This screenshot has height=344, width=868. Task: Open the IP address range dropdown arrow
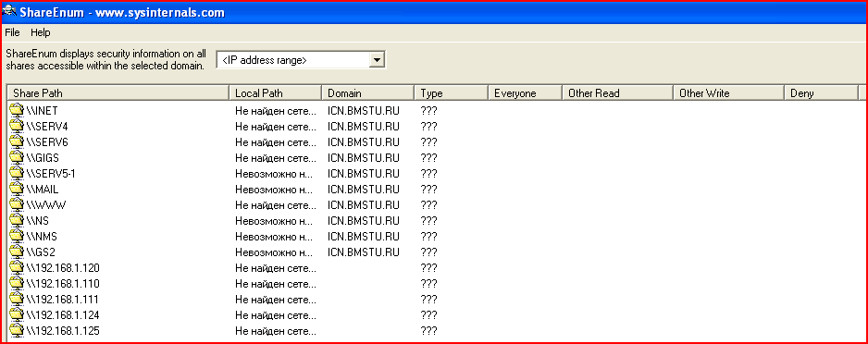point(377,60)
